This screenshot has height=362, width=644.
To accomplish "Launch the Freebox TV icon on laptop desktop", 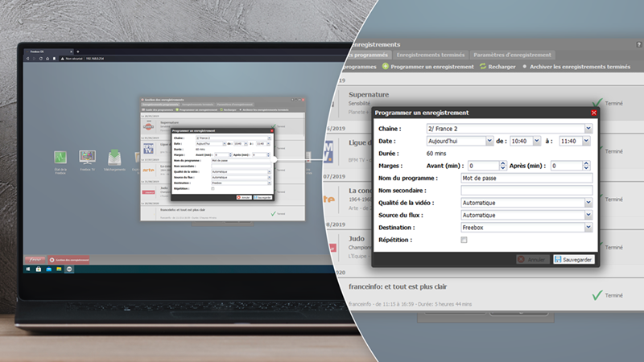I will (87, 157).
